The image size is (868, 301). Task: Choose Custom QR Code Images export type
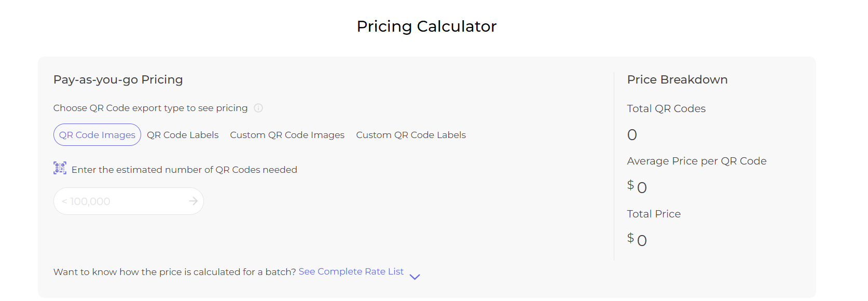(x=287, y=135)
